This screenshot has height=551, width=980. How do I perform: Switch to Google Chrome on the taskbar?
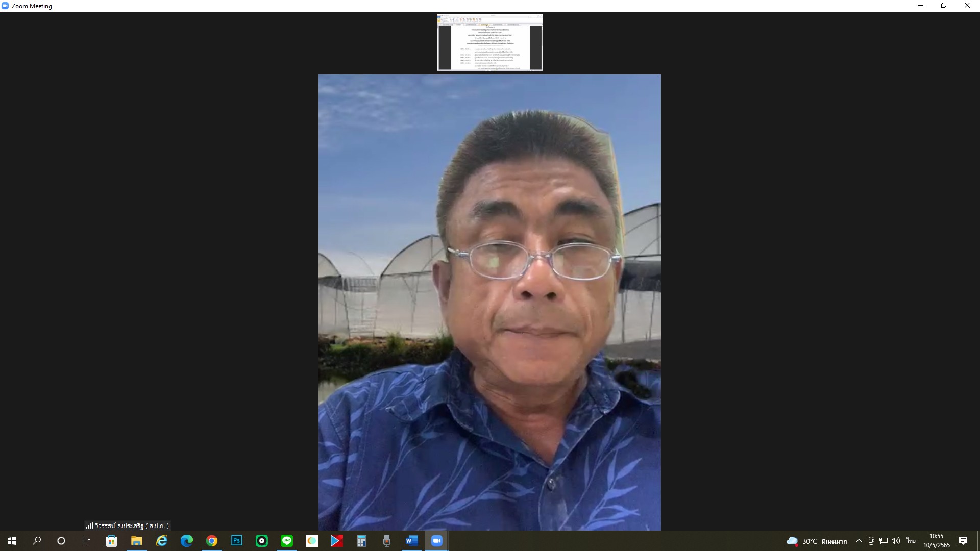pyautogui.click(x=211, y=541)
